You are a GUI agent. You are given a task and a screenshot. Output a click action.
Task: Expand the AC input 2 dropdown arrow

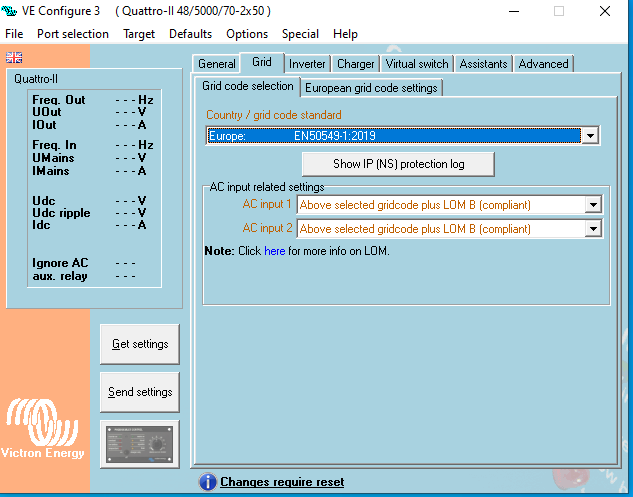pos(593,229)
